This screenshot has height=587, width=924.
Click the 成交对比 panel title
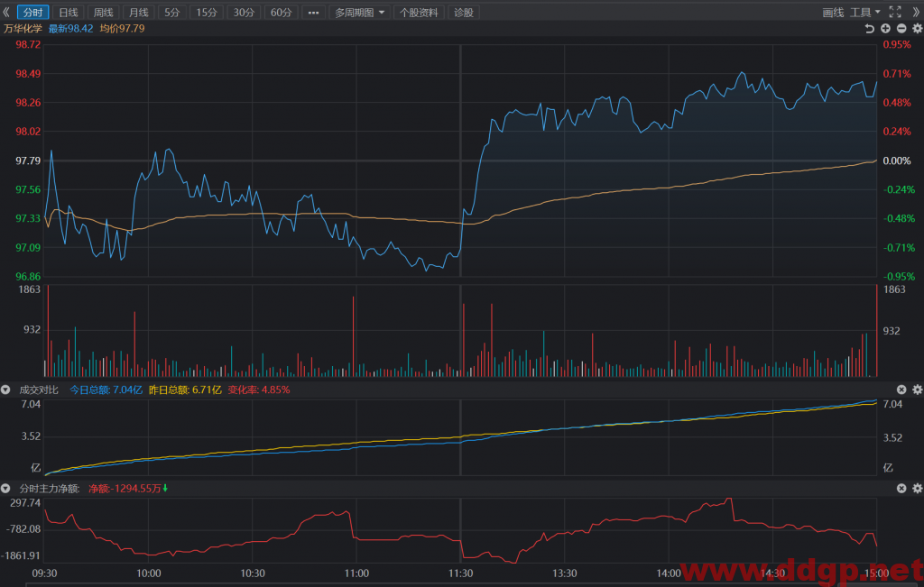(x=39, y=390)
